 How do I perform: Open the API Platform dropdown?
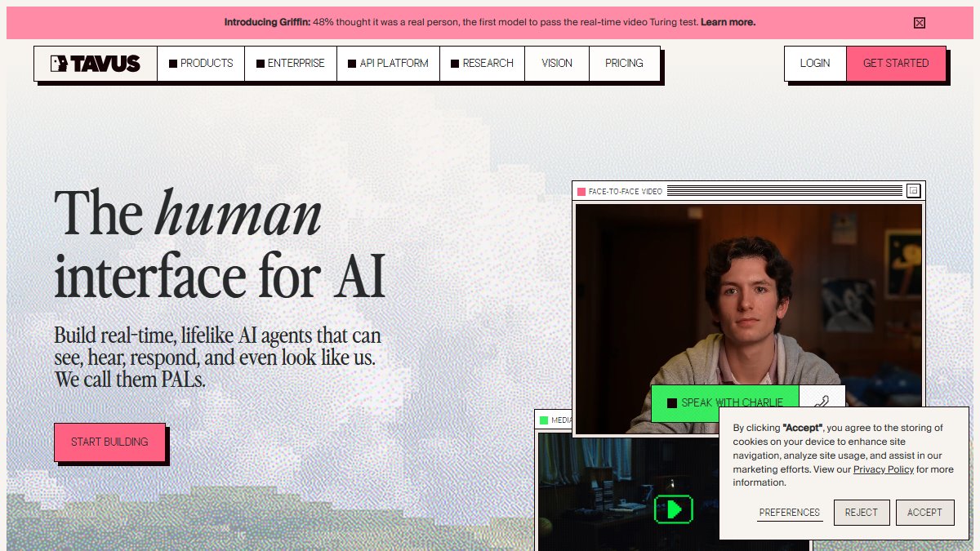[x=388, y=63]
